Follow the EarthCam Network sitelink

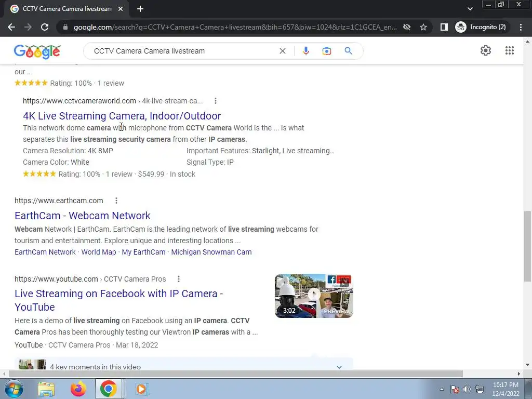(45, 252)
